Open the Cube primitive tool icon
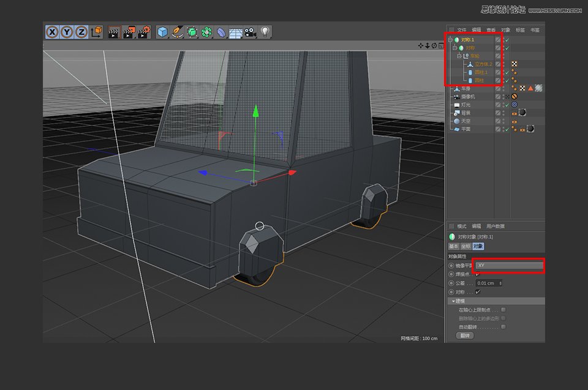 [x=162, y=32]
